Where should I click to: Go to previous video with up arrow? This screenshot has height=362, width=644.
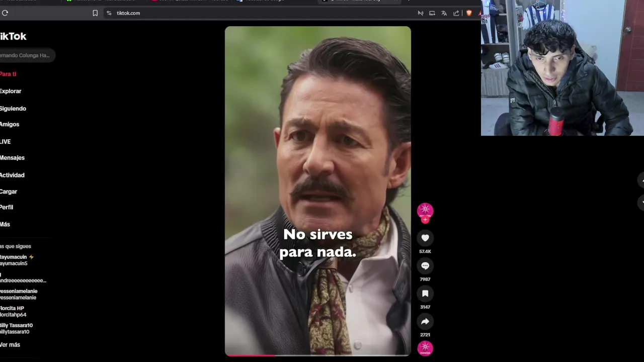[642, 180]
